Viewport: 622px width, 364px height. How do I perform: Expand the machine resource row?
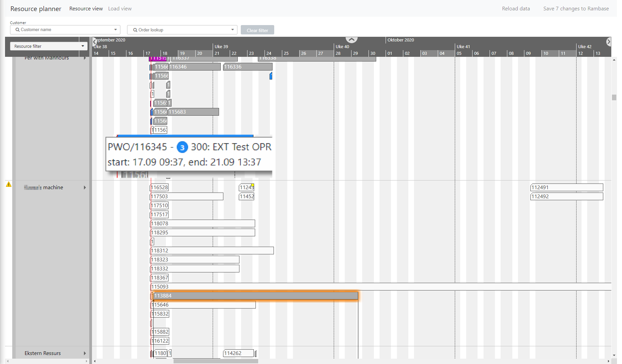pos(85,188)
